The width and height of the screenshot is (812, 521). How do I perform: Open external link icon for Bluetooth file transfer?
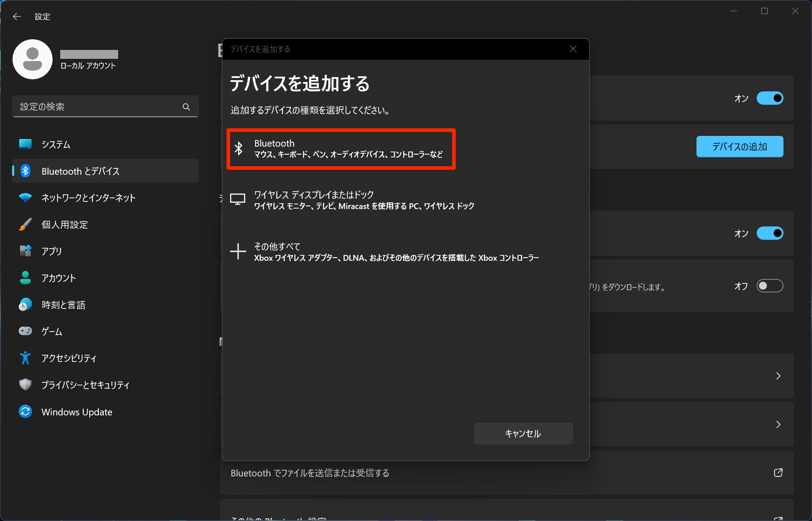tap(778, 472)
